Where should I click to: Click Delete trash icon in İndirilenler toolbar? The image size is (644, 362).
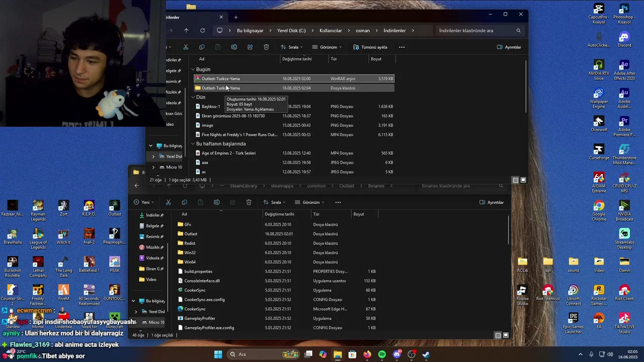click(266, 47)
